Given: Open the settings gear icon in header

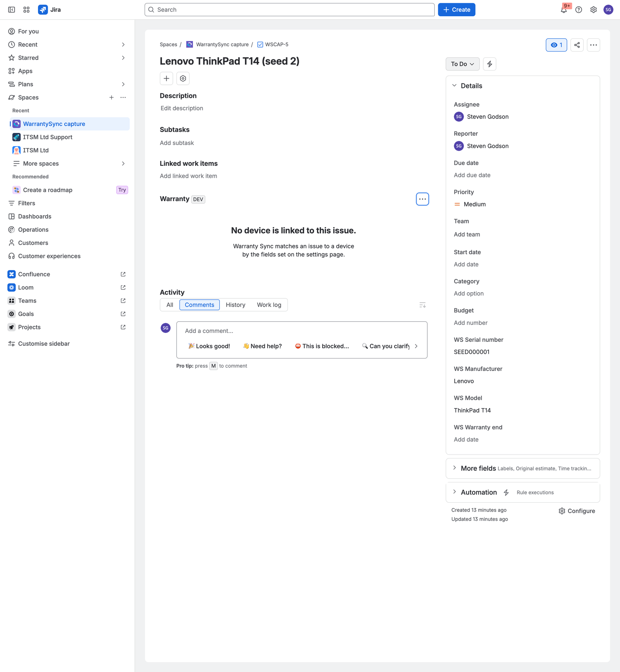Looking at the screenshot, I should (x=593, y=10).
